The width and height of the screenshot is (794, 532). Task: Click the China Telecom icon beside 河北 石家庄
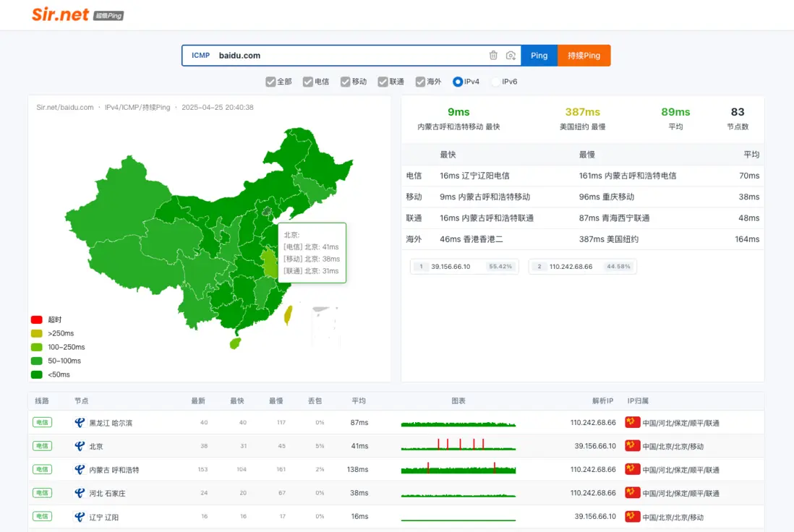(80, 493)
